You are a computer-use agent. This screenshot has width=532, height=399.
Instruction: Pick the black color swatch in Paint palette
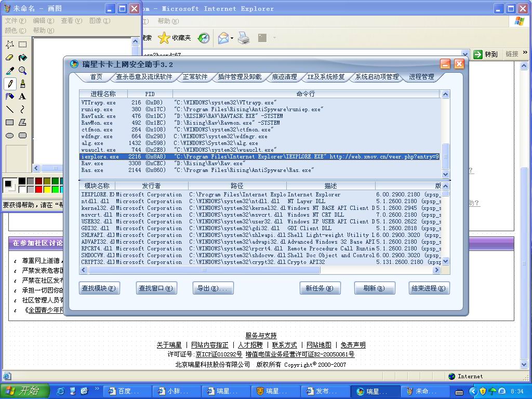tap(22, 181)
